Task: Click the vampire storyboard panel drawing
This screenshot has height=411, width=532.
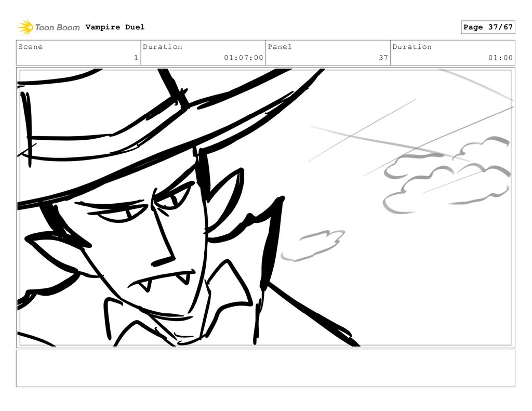Action: 265,207
